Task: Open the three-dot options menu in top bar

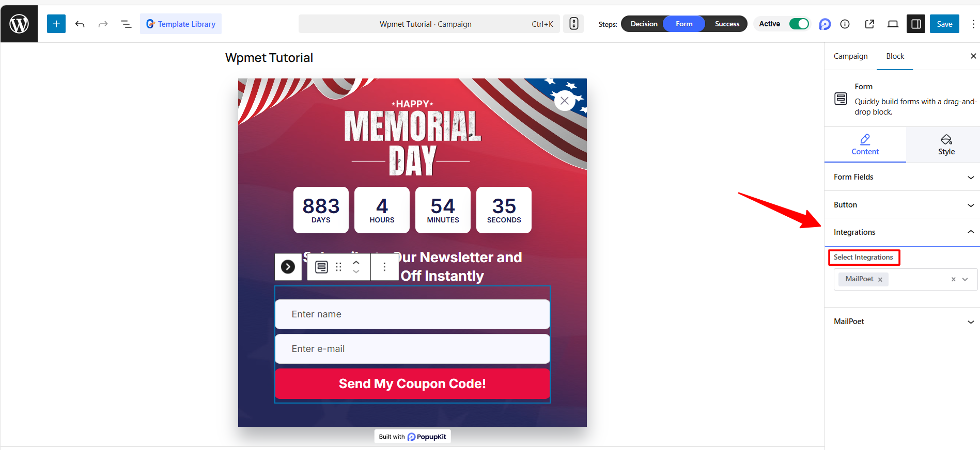Action: coord(973,24)
